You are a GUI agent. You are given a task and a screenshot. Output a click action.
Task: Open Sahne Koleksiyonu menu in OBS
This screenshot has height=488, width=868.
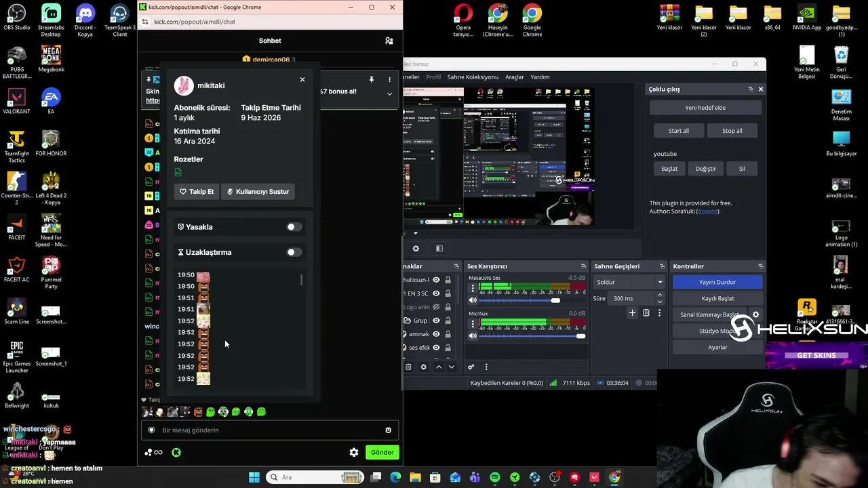click(473, 77)
